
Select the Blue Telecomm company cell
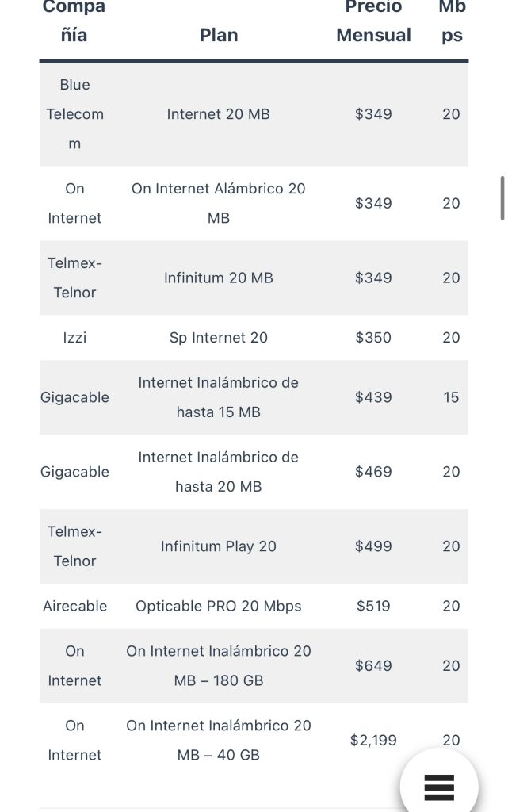point(74,114)
